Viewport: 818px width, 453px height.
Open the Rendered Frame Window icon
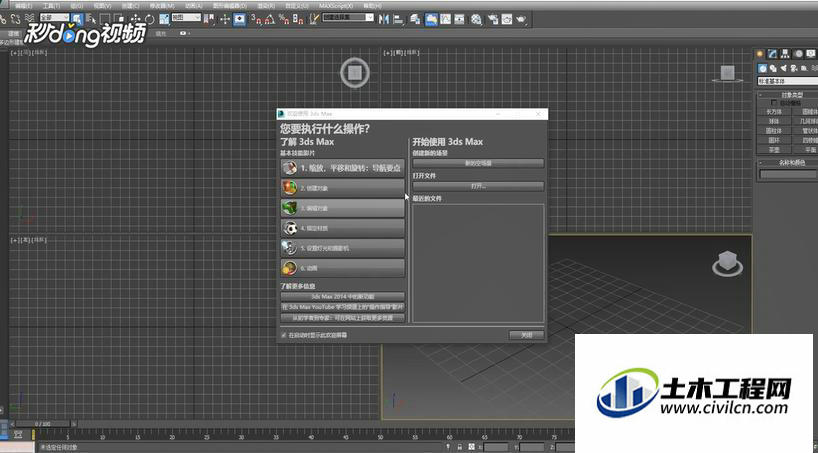coord(507,19)
